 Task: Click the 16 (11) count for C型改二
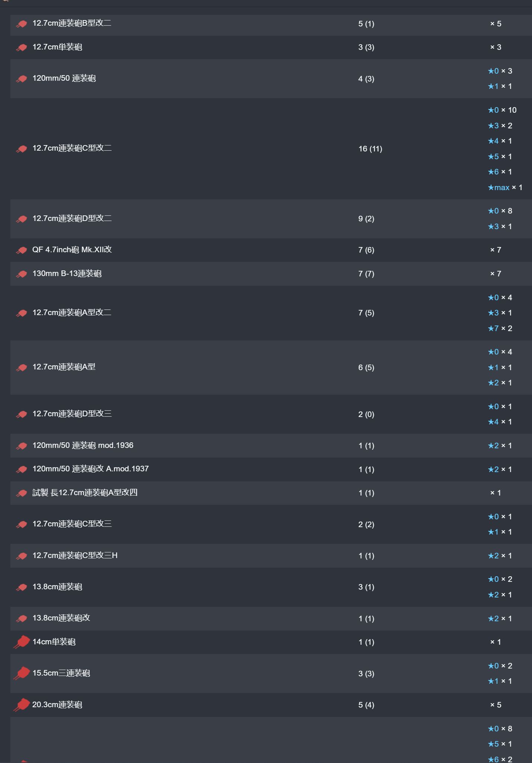point(370,149)
